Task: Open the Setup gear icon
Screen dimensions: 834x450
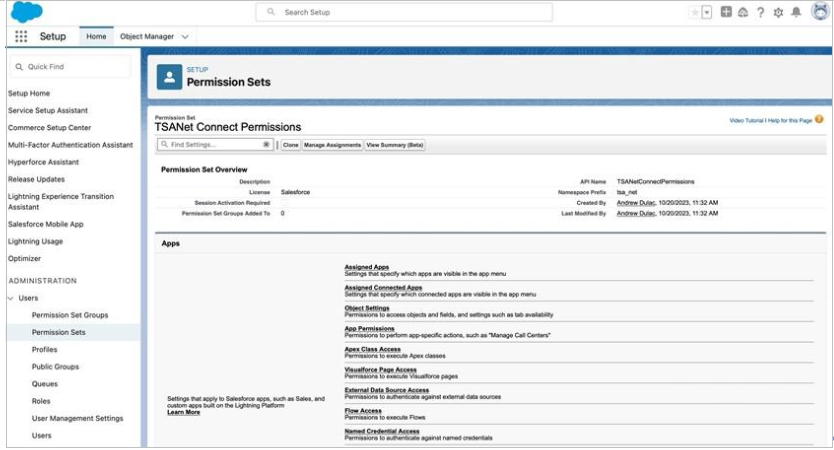Action: click(x=778, y=12)
